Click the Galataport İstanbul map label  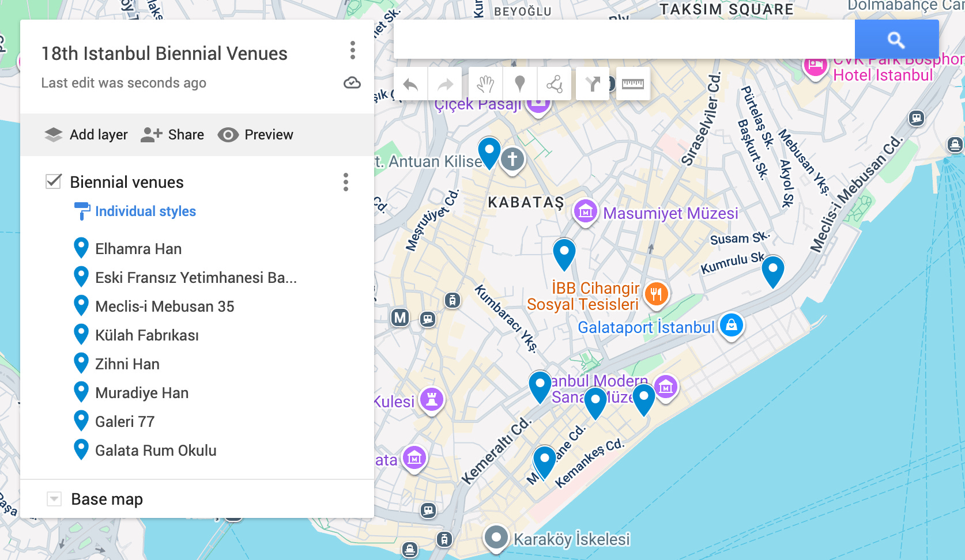pyautogui.click(x=646, y=327)
